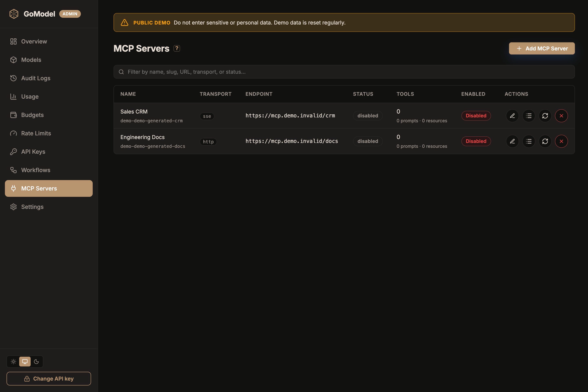Open the Usage page
588x392 pixels.
click(x=49, y=97)
